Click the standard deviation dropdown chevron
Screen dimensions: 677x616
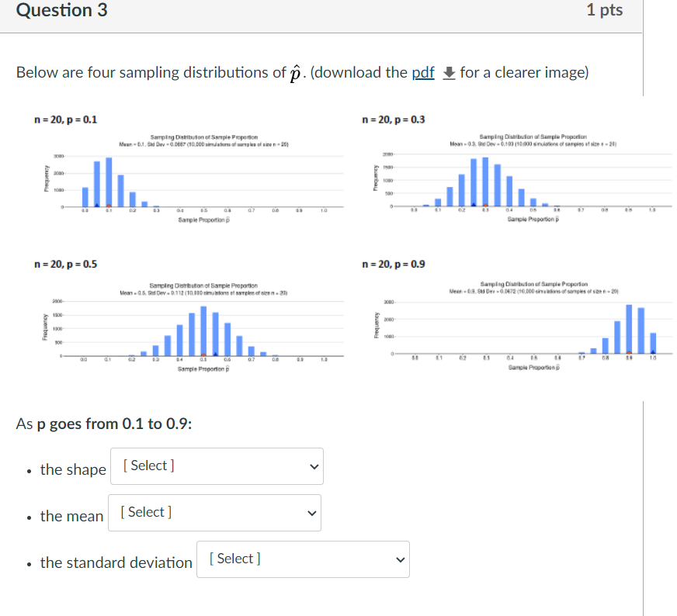tap(400, 559)
